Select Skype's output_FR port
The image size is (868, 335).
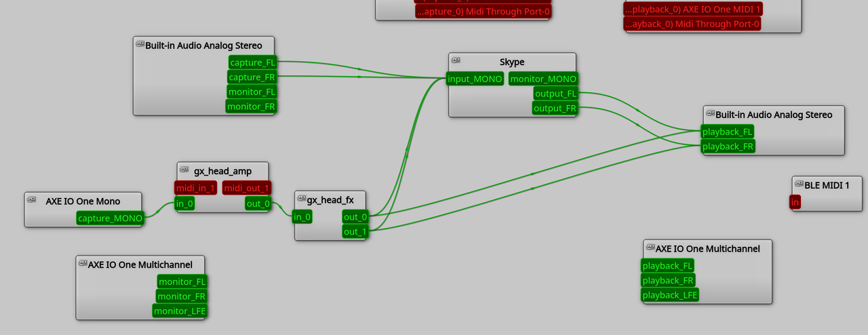point(555,108)
